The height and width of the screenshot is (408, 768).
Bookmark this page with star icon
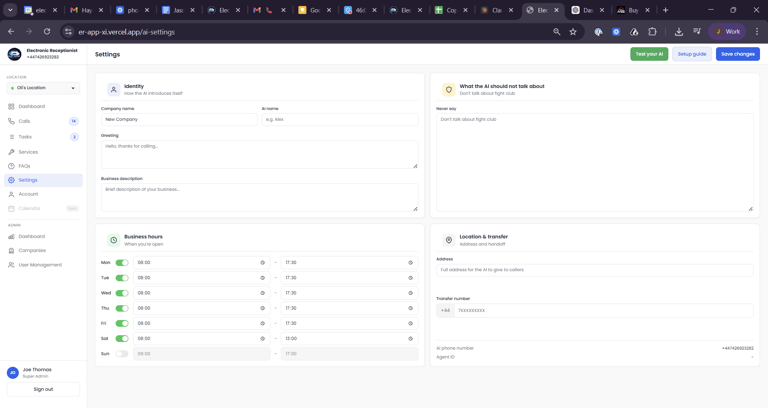pyautogui.click(x=573, y=32)
